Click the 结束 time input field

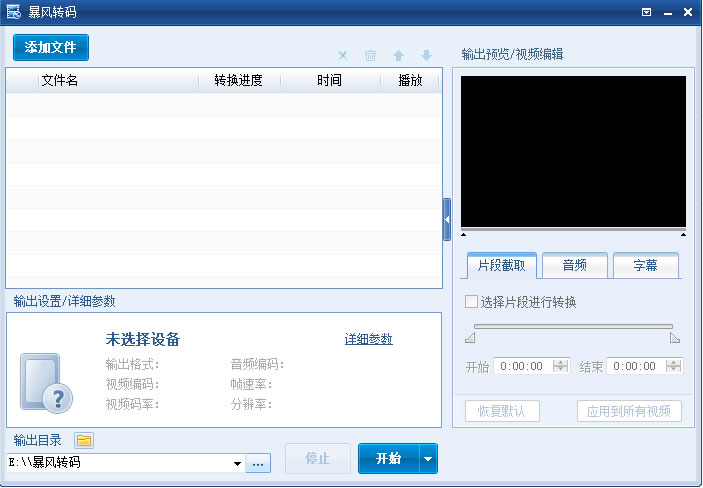(x=636, y=366)
